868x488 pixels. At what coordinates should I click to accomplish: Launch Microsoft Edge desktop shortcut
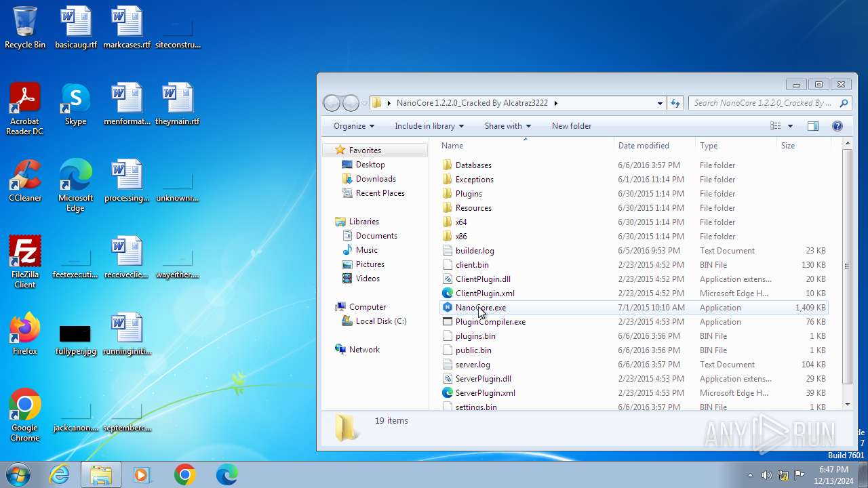click(75, 186)
